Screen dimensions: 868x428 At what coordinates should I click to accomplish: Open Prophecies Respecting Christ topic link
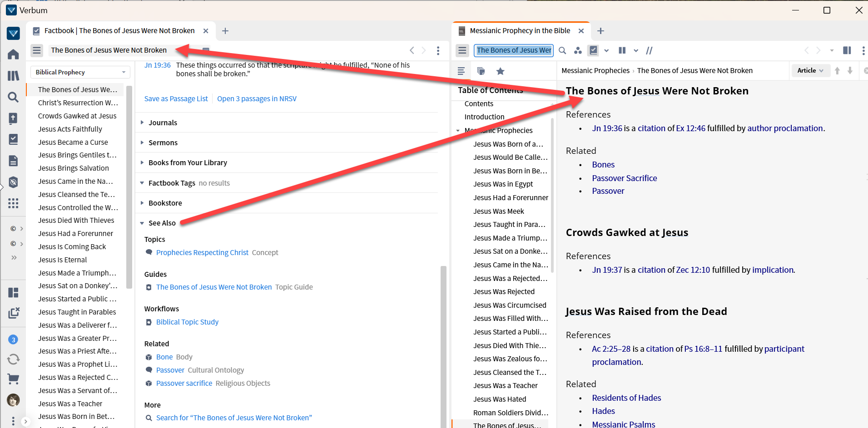[202, 252]
